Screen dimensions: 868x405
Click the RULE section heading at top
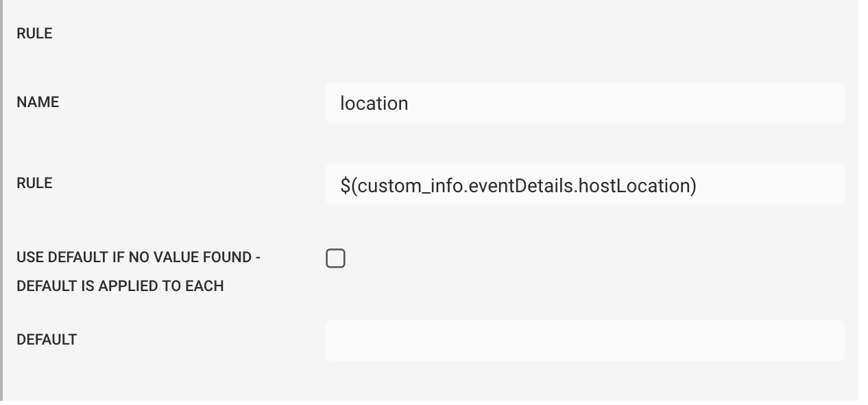34,34
